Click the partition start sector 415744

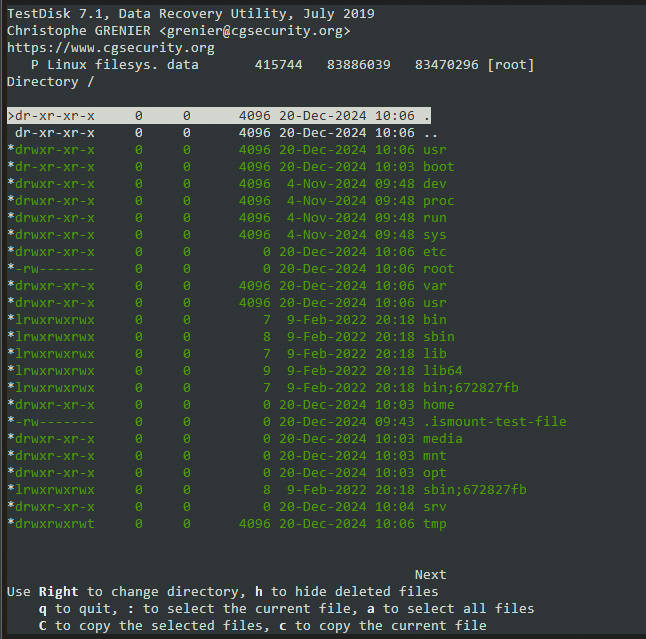point(279,65)
